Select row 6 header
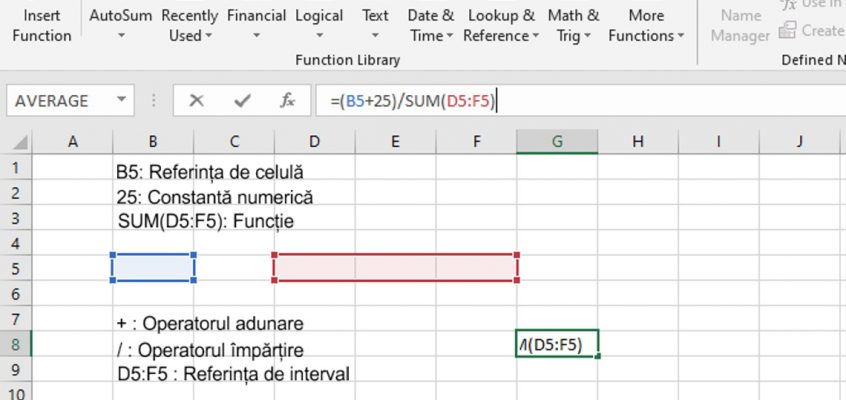Screen dimensions: 846x400 click(16, 294)
